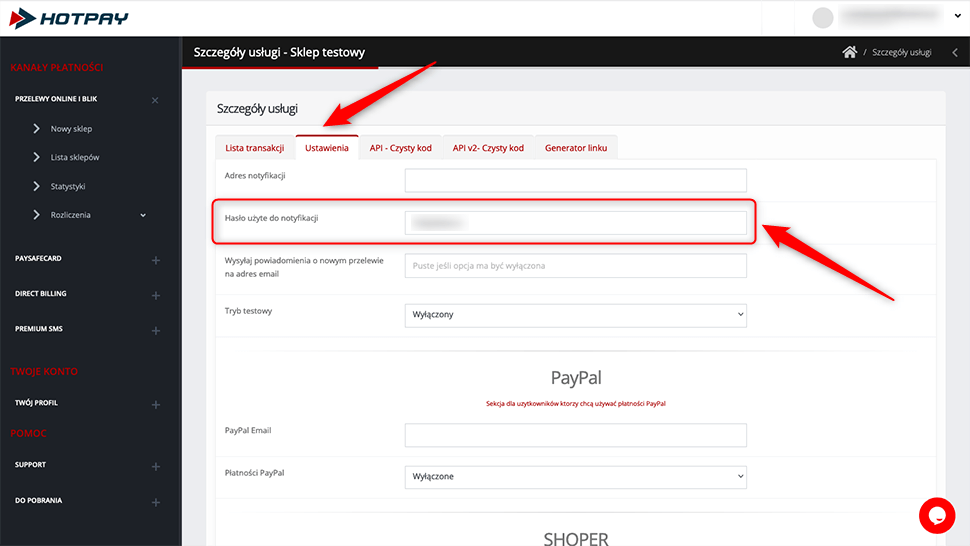Viewport: 970px width, 546px height.
Task: Click the Nowy sklep chevron icon
Action: [36, 129]
